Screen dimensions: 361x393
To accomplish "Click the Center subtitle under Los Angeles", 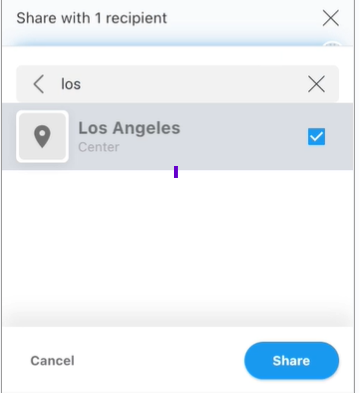I will coord(99,147).
